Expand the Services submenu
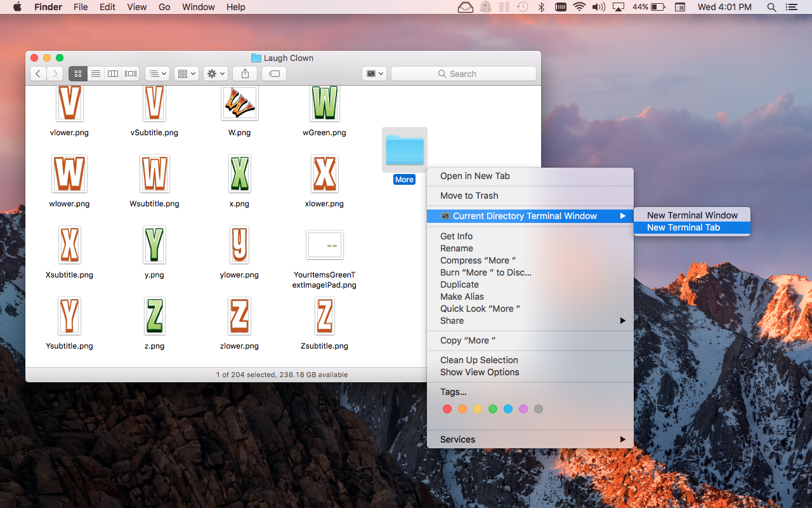 click(x=530, y=439)
